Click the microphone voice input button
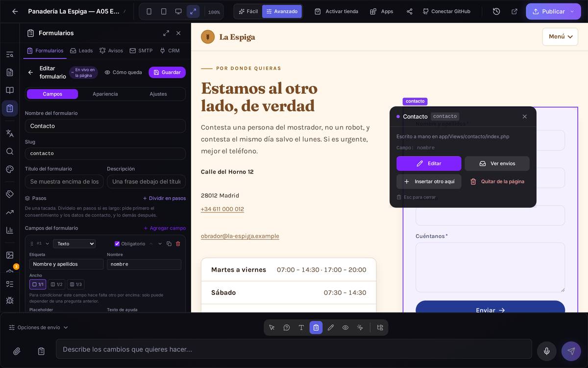The width and height of the screenshot is (588, 368). [x=547, y=351]
